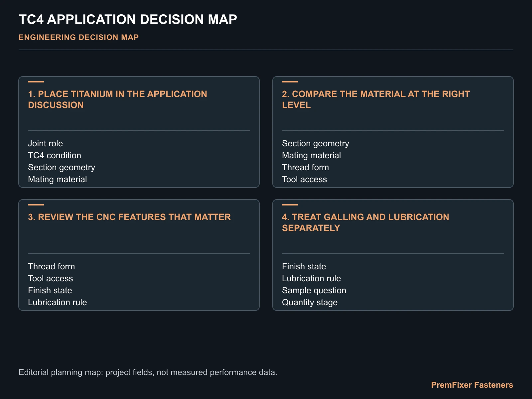Click 'Finish state' in card 3
The height and width of the screenshot is (399, 532).
50,290
